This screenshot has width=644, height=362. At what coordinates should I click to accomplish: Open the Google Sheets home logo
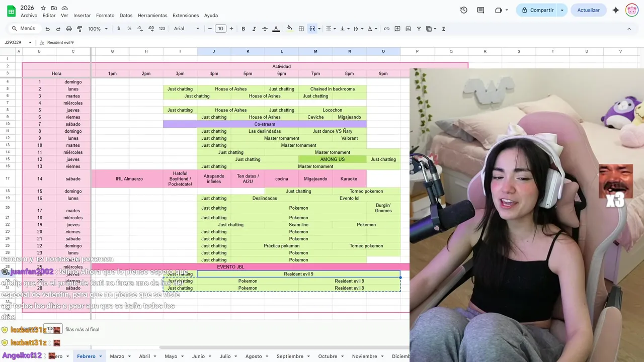(11, 11)
